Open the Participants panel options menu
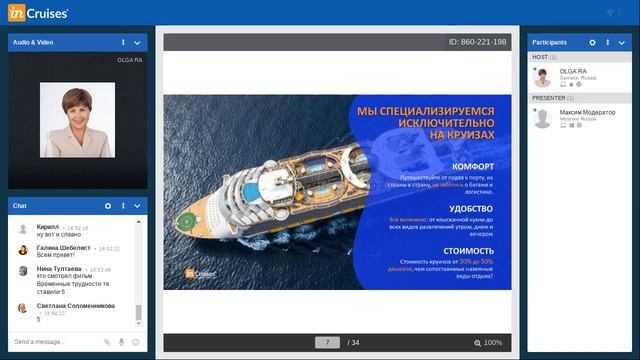640x360 pixels. pos(608,42)
